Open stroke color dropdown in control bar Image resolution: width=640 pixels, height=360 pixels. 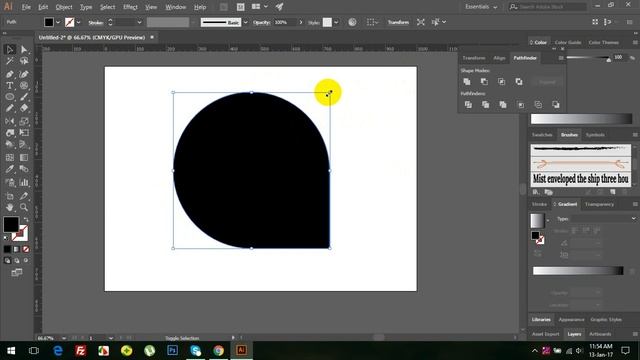78,22
